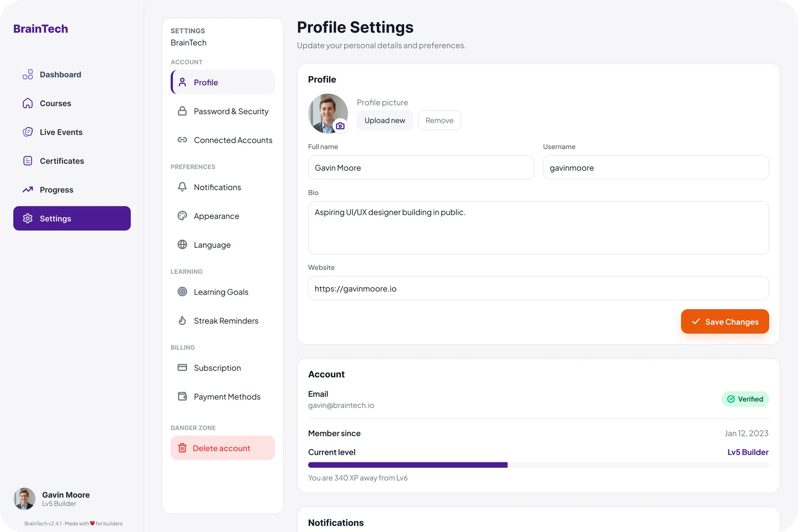This screenshot has height=532, width=798.
Task: Click the Username input field
Action: click(656, 168)
